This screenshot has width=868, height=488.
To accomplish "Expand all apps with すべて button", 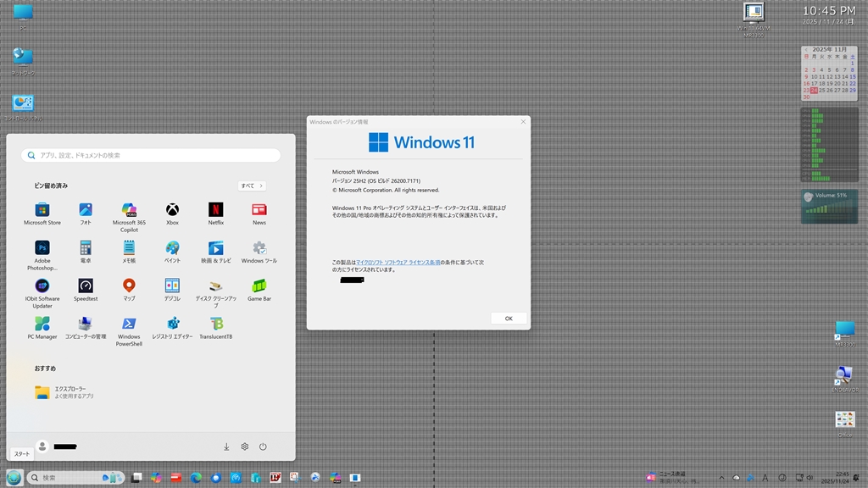I will [252, 186].
